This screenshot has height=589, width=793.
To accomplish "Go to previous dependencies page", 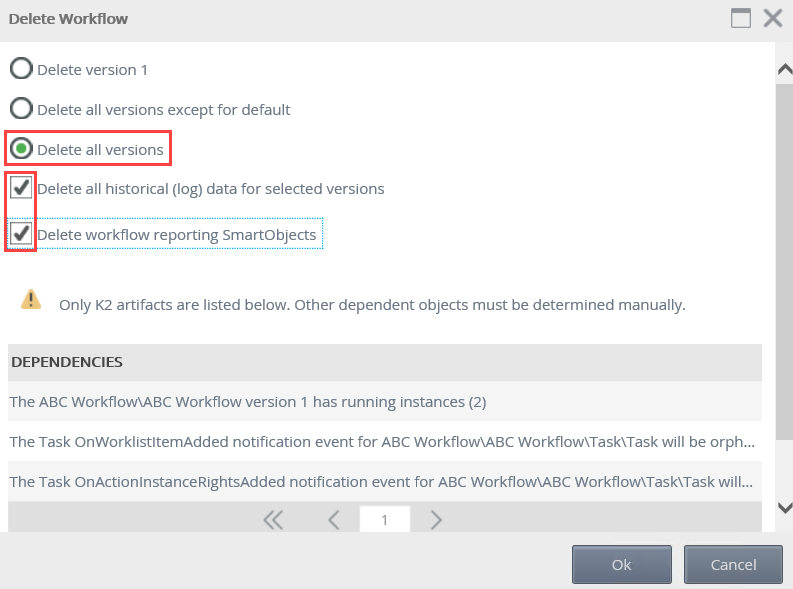I will point(334,519).
